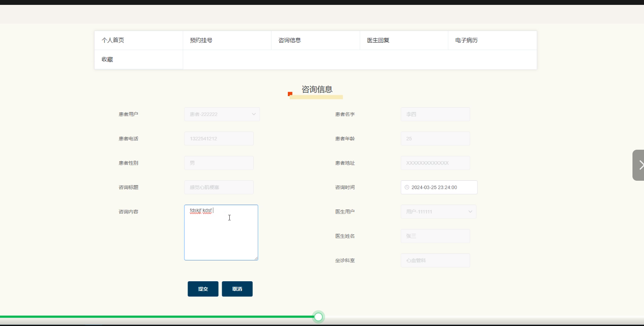The height and width of the screenshot is (326, 644).
Task: Click the 医生姓名 field showing 张三
Action: click(x=435, y=236)
